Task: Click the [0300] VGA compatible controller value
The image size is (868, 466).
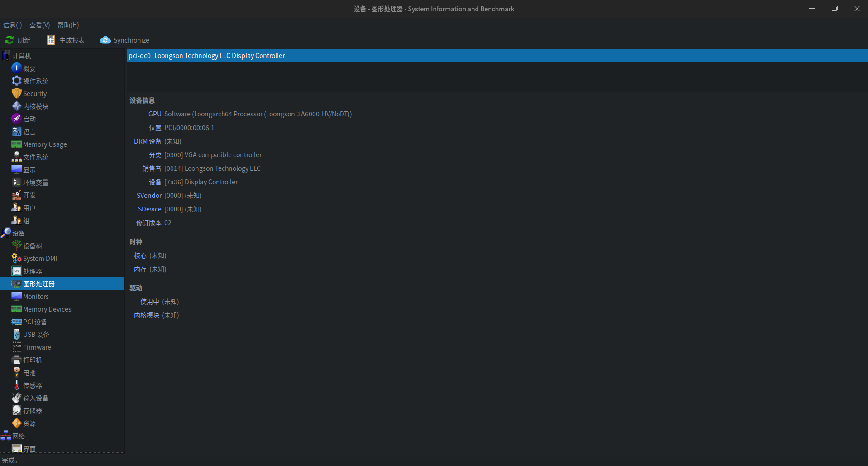Action: point(213,155)
